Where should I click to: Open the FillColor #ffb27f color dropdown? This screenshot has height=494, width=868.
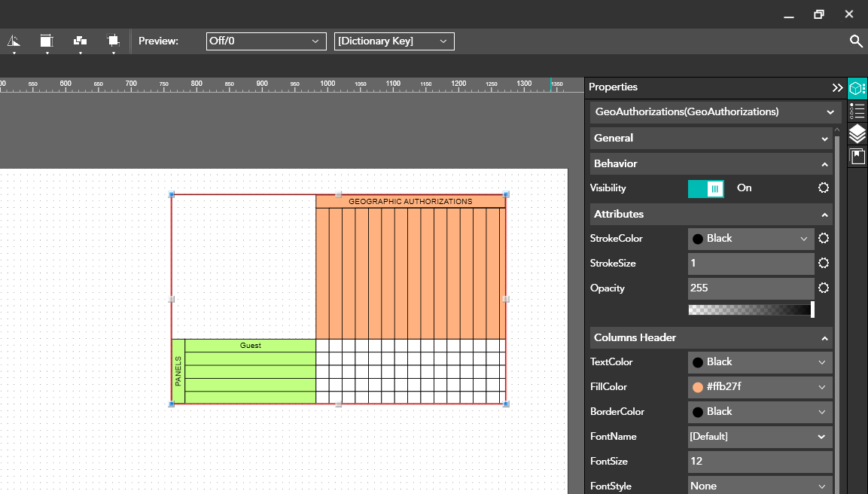point(760,387)
